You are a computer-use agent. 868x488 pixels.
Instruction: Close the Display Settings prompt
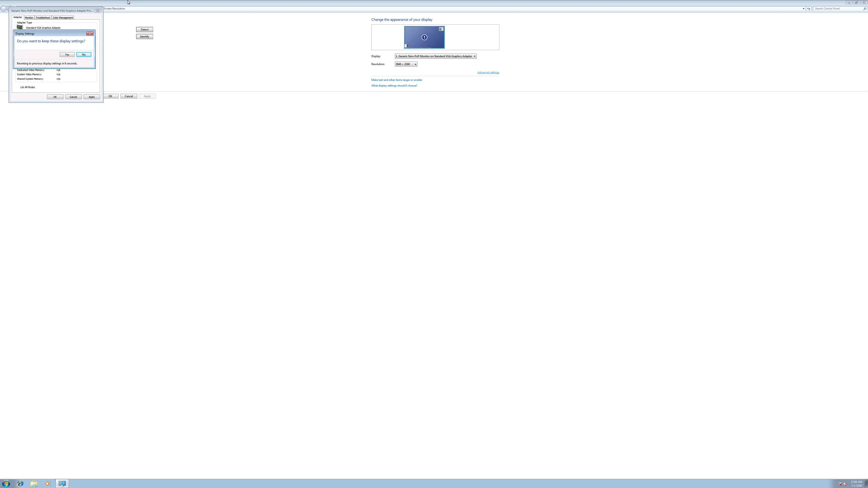(90, 34)
